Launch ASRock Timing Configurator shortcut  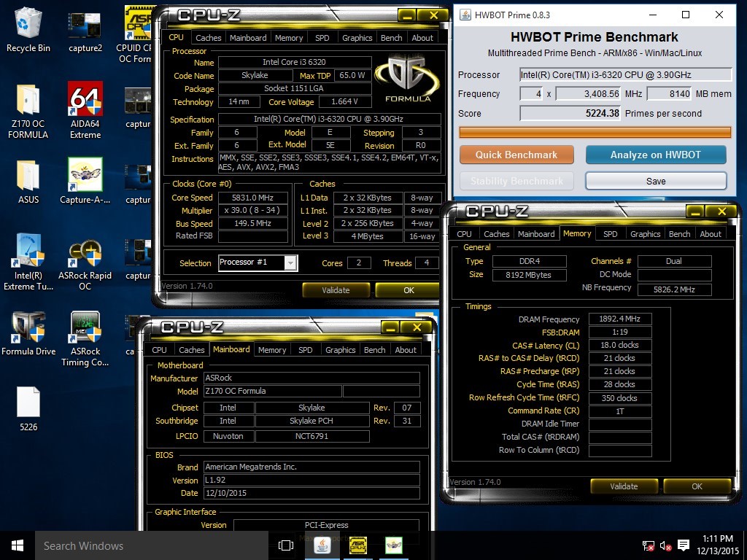[85, 338]
